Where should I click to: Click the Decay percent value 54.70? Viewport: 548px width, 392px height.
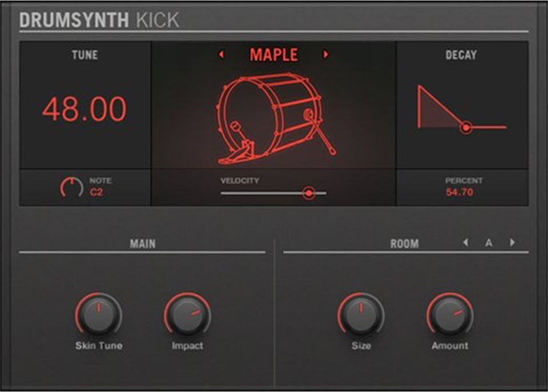pos(460,192)
